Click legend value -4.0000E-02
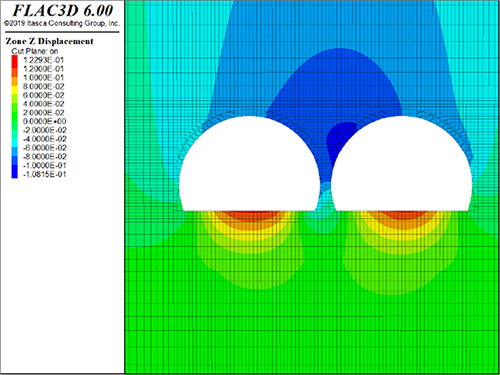The image size is (500, 375). pos(45,139)
